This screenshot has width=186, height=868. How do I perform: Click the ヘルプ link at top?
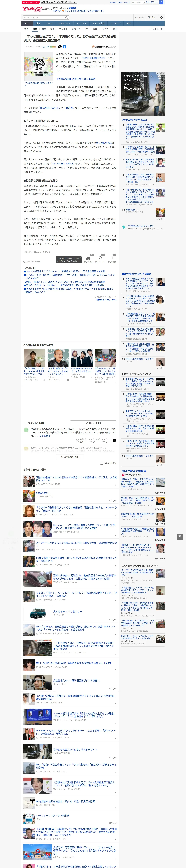[127, 2]
